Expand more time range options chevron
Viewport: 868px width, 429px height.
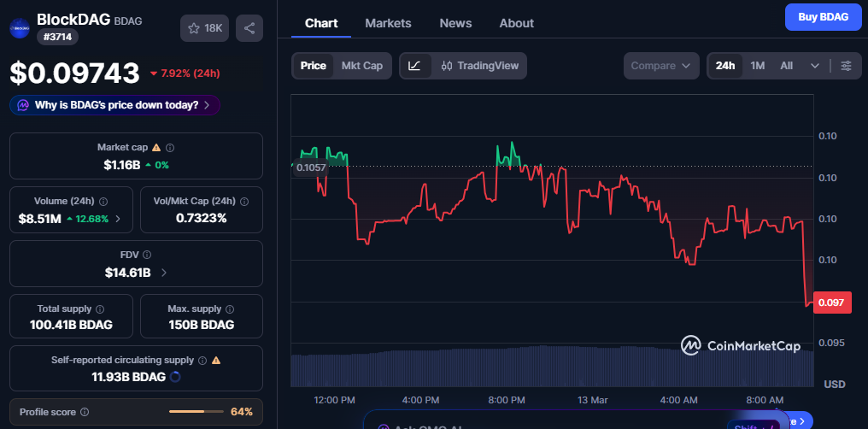[815, 66]
